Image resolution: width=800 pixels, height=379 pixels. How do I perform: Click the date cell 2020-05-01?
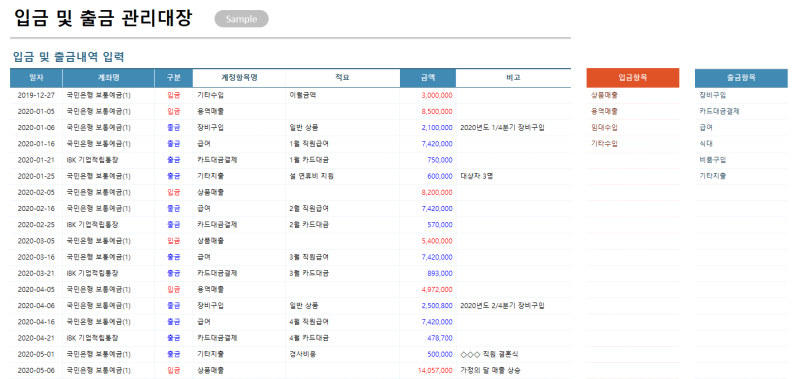click(36, 354)
